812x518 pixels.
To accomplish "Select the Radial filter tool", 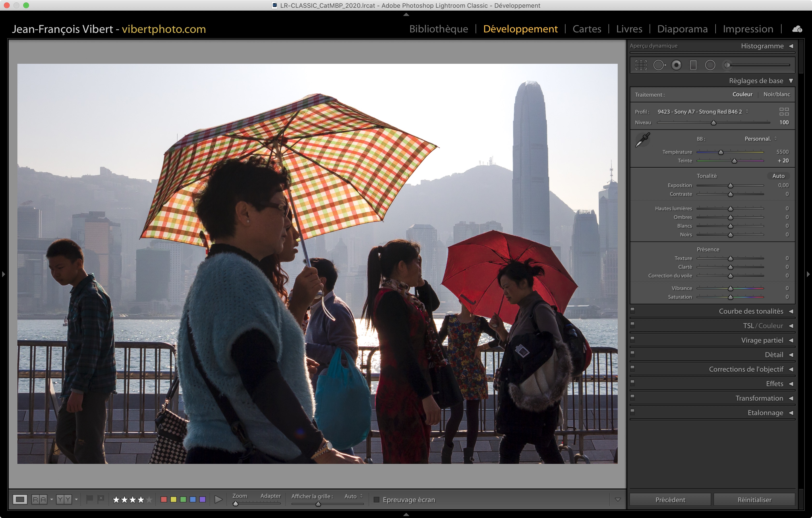I will point(710,65).
